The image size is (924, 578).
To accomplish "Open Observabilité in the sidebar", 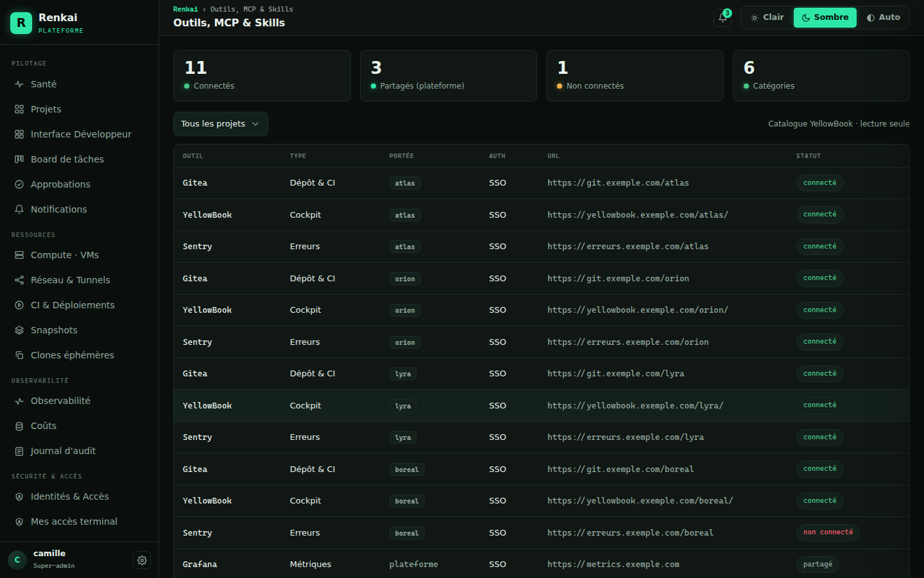I will 80,401.
